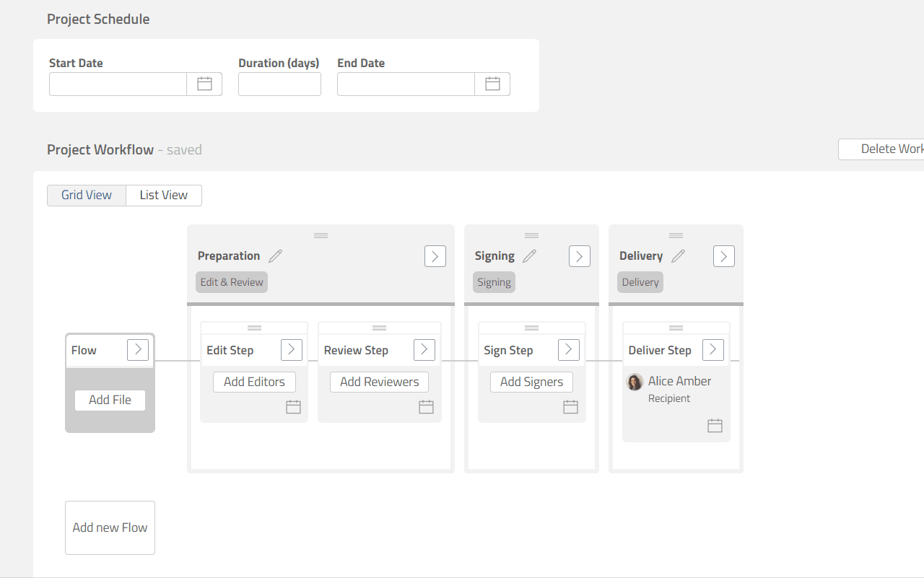Click the pencil icon next to Signing

[x=530, y=256]
